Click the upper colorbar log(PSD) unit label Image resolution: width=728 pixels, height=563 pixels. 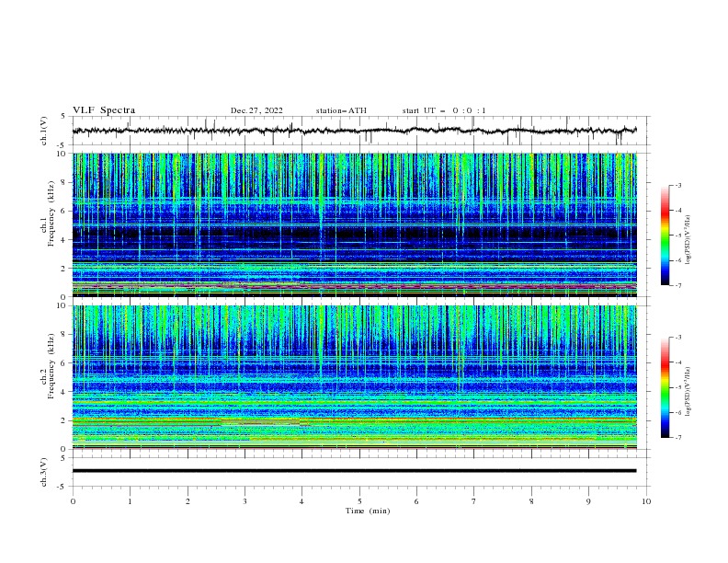point(688,240)
